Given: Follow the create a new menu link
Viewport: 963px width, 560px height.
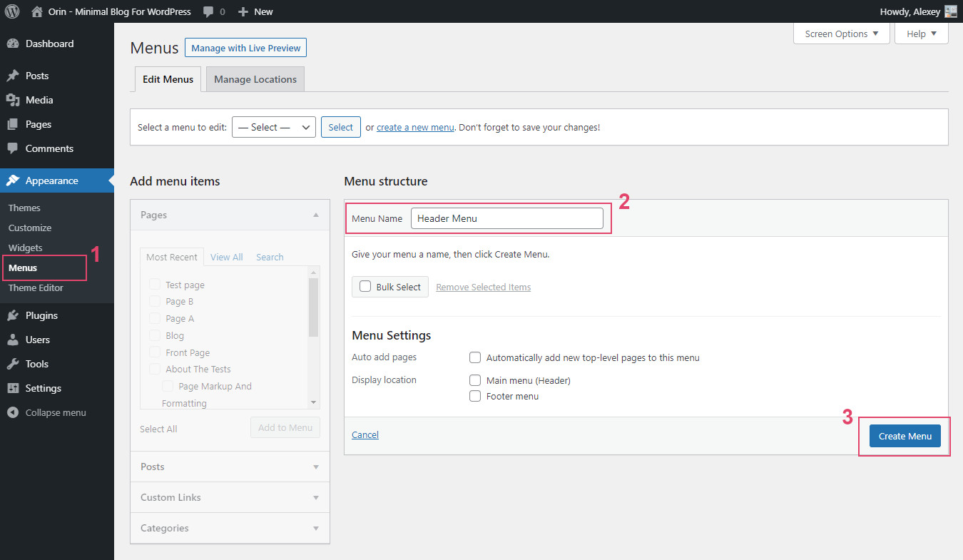Looking at the screenshot, I should 415,127.
